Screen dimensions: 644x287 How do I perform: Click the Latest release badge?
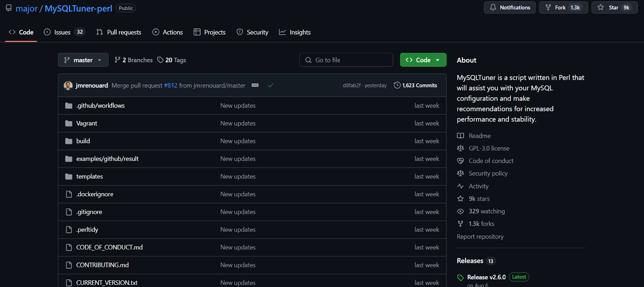[519, 277]
